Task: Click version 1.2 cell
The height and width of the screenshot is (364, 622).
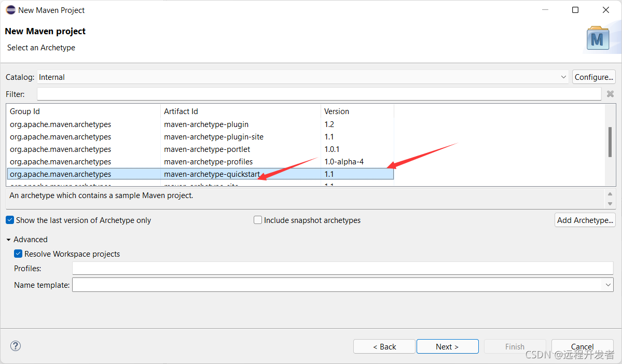Action: point(329,124)
